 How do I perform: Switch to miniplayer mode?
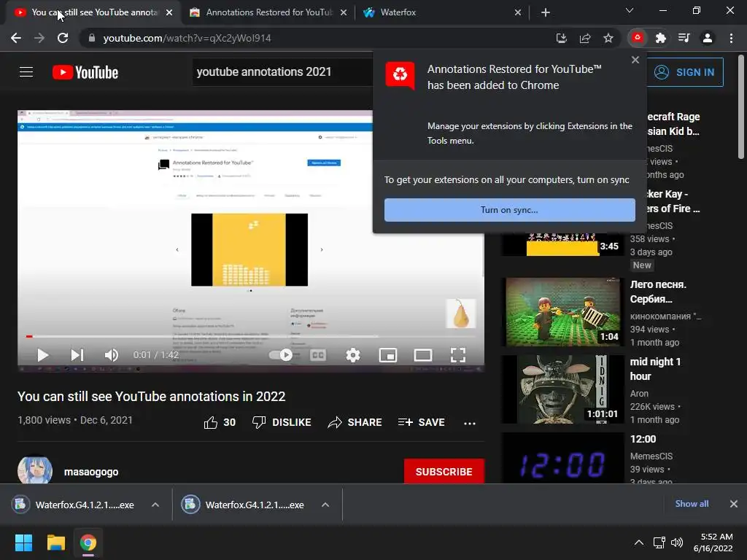388,355
